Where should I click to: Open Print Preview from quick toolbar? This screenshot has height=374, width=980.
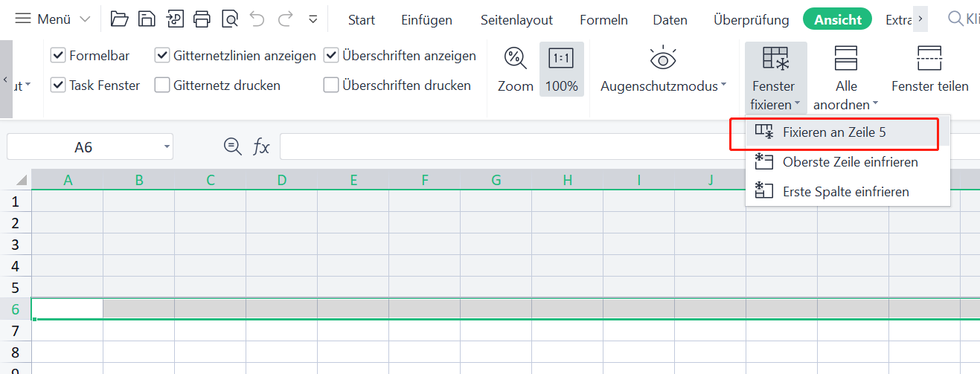click(229, 19)
